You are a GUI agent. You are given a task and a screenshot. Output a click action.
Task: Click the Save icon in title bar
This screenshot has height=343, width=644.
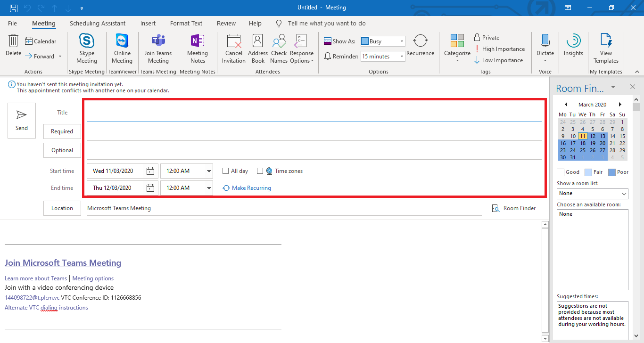(x=14, y=8)
